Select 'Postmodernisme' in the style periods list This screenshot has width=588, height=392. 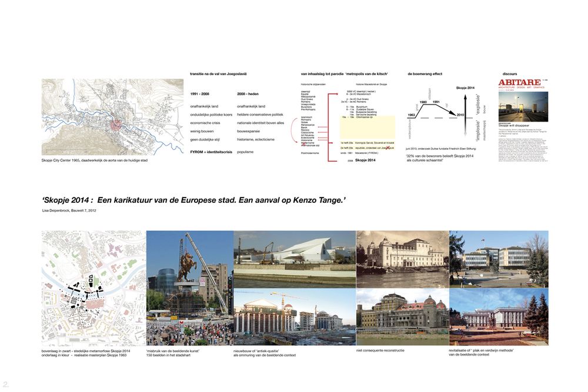tap(310, 153)
